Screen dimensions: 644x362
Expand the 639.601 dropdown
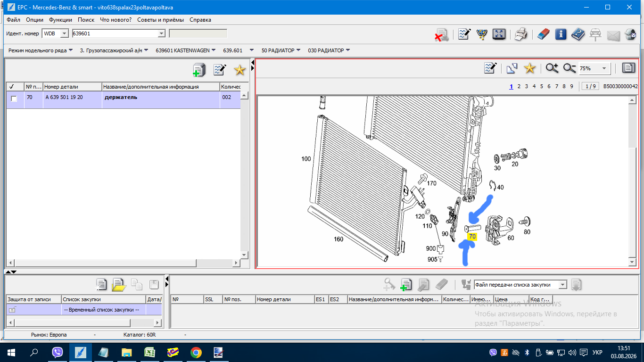point(239,50)
